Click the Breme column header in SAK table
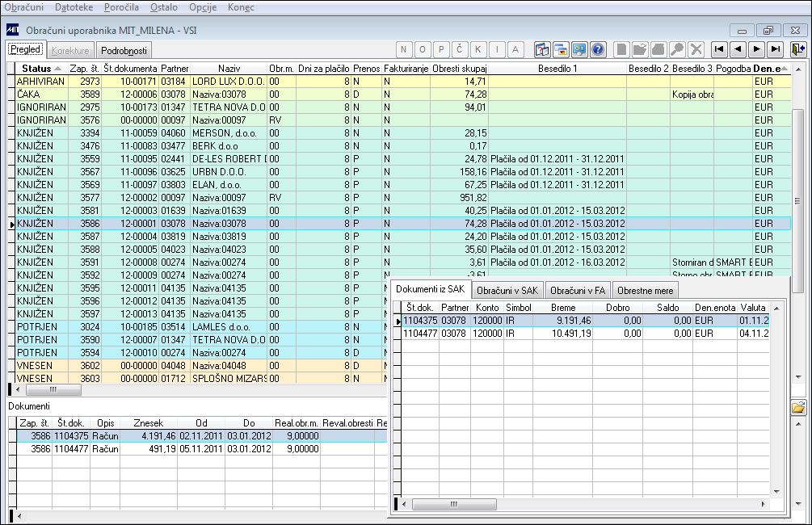This screenshot has width=812, height=525. point(563,308)
